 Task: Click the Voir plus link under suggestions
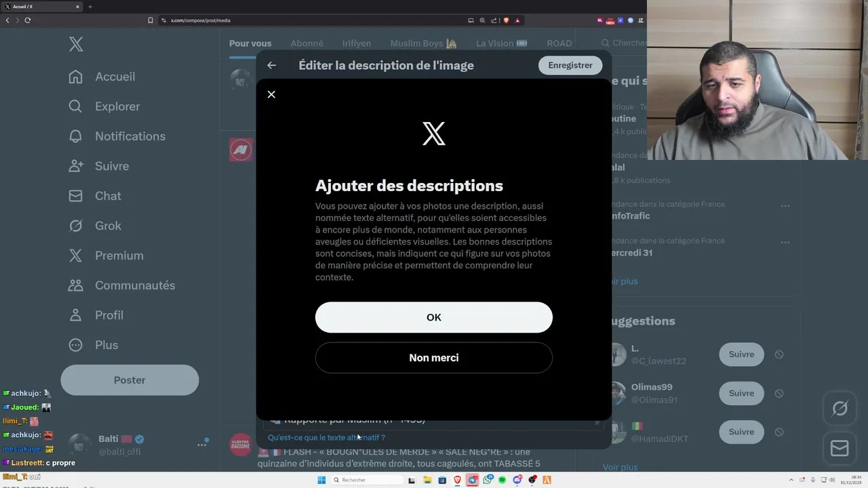[x=620, y=467]
